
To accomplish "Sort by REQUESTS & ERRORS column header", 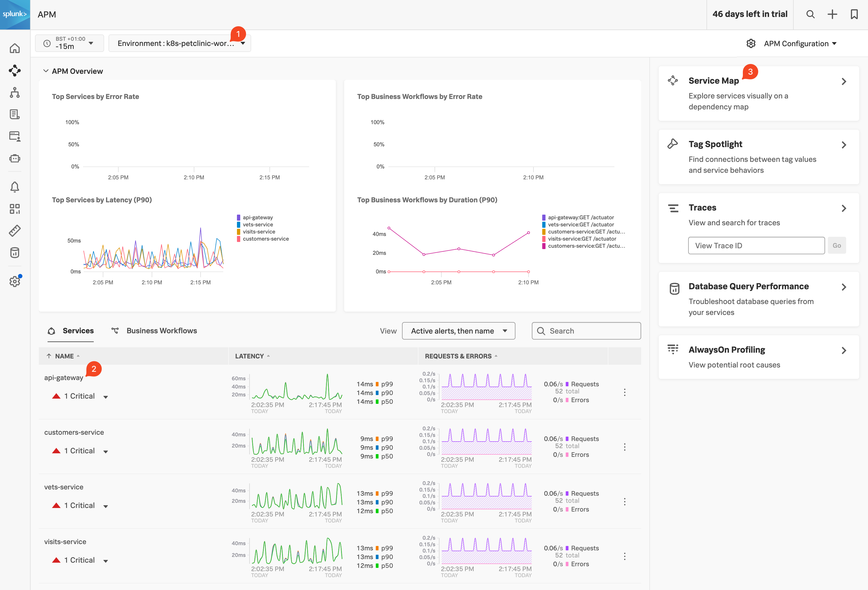I will point(458,356).
